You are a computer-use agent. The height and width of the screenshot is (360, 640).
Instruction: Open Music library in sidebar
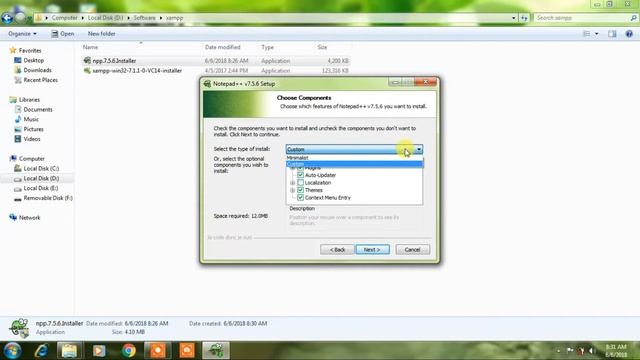pyautogui.click(x=31, y=119)
